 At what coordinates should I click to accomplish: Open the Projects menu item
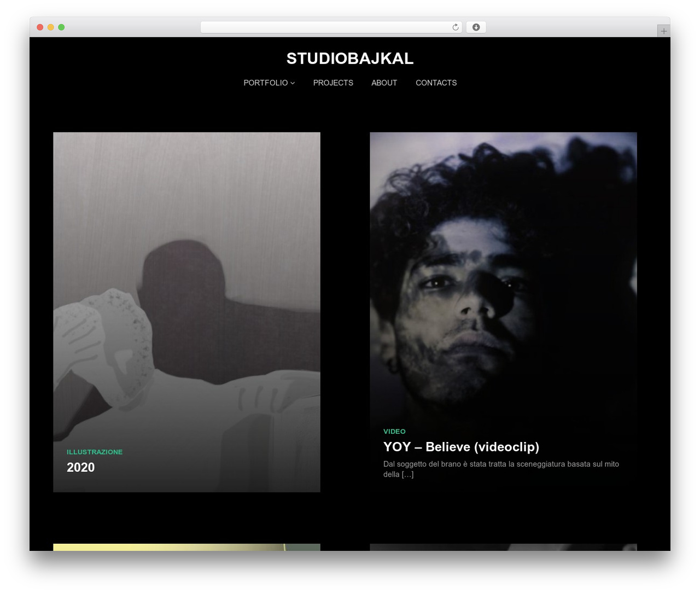coord(333,83)
